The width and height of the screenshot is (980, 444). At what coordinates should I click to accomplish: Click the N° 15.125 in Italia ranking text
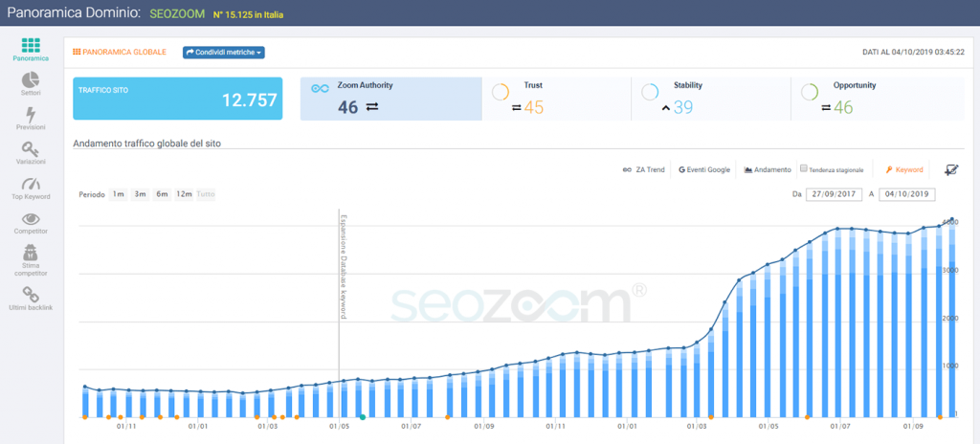[x=250, y=14]
